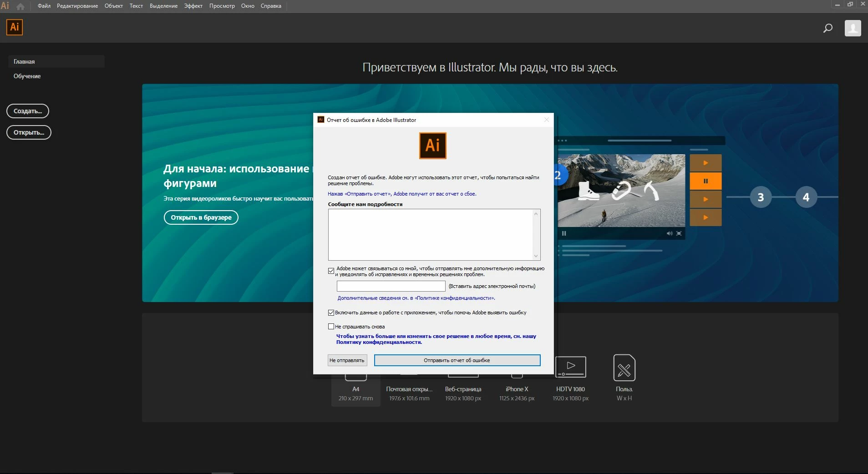
Task: Toggle include application usage data checkbox
Action: pyautogui.click(x=331, y=313)
